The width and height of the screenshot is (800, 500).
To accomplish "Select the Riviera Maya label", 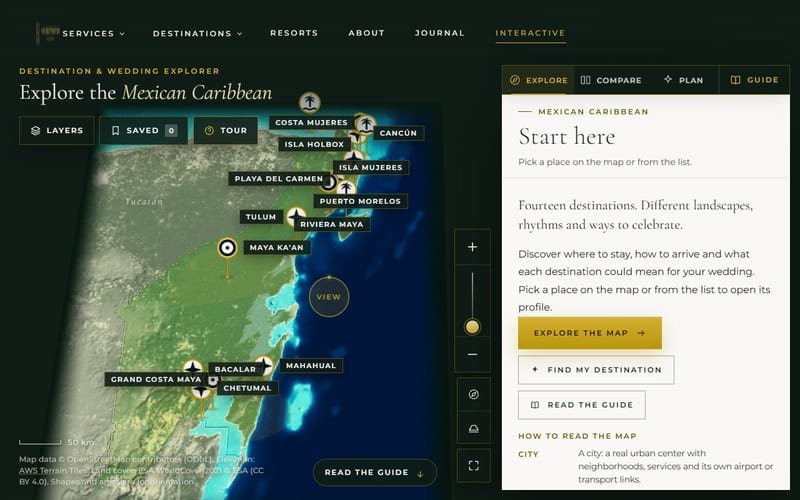I will coord(332,224).
